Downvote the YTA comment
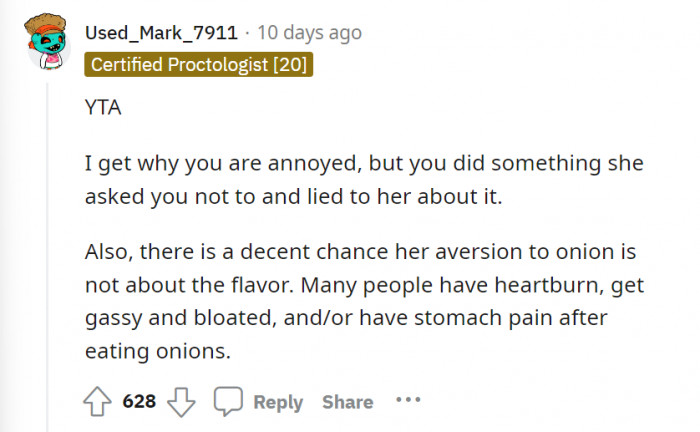The width and height of the screenshot is (700, 432). pos(181,401)
